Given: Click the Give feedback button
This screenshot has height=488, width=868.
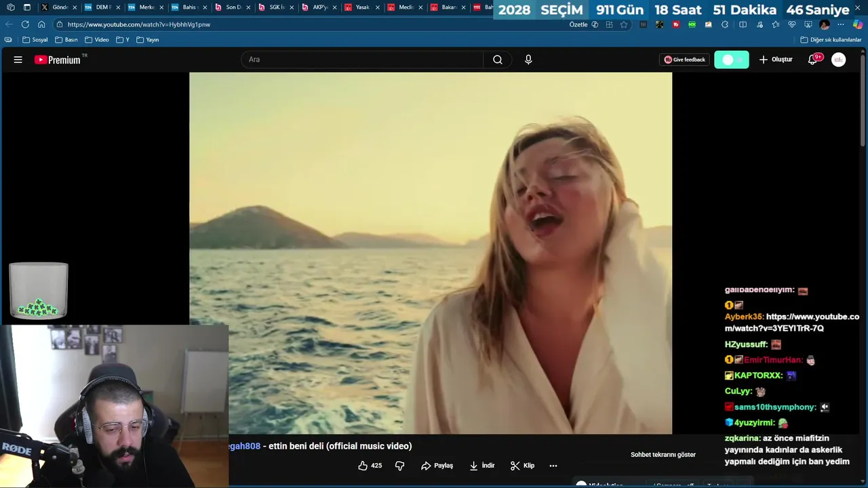Looking at the screenshot, I should click(685, 60).
